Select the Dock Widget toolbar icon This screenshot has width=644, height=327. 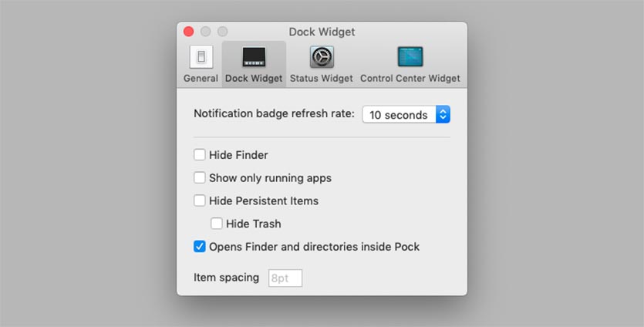tap(254, 57)
